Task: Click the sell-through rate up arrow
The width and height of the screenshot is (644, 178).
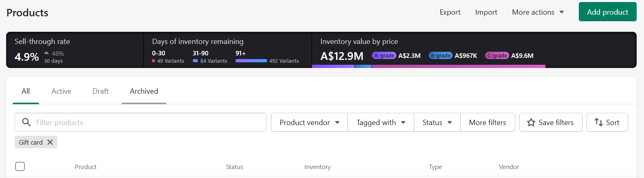Action: [46, 53]
